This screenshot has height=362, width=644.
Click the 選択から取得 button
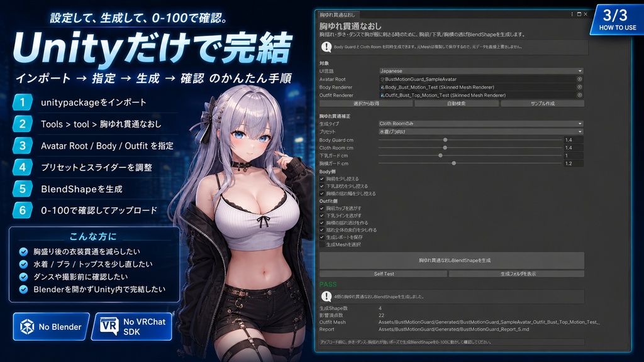tap(366, 104)
